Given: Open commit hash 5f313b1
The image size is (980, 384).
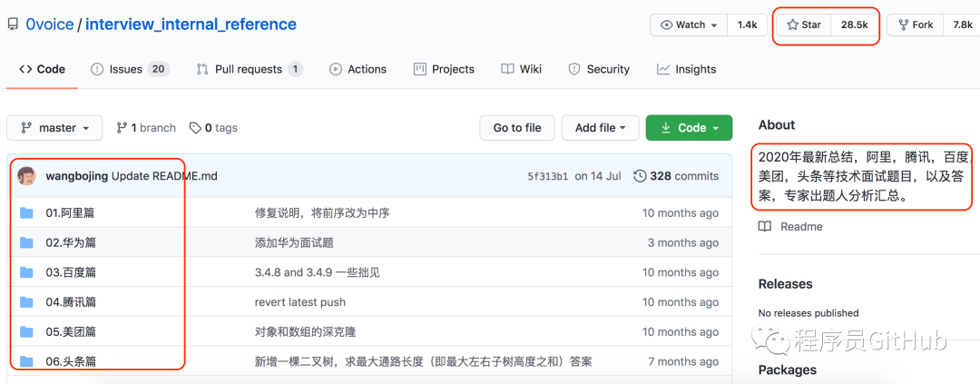Looking at the screenshot, I should point(547,176).
